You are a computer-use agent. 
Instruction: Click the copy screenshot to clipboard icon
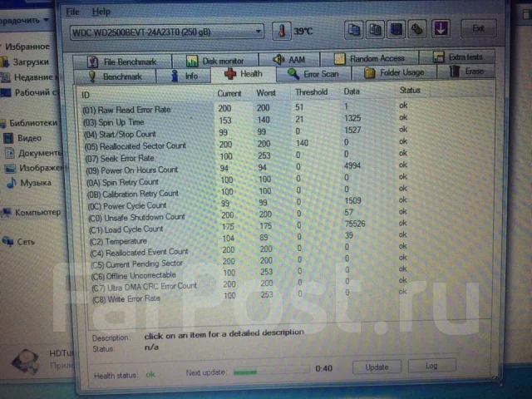click(x=375, y=29)
